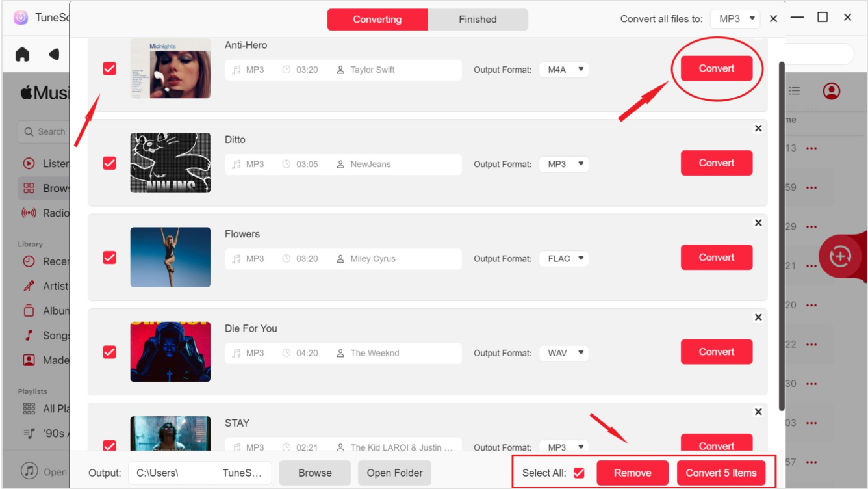This screenshot has width=868, height=489.
Task: Click the TuneSolo app logo icon
Action: (x=21, y=18)
